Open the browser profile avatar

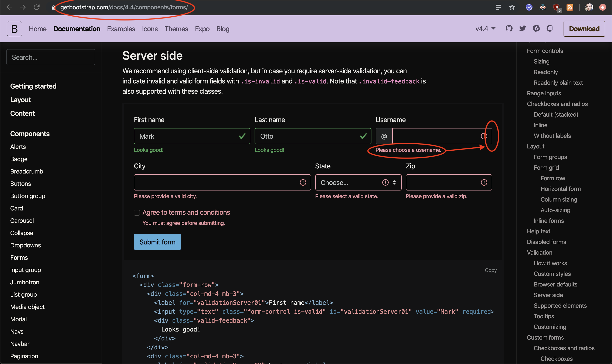point(589,7)
